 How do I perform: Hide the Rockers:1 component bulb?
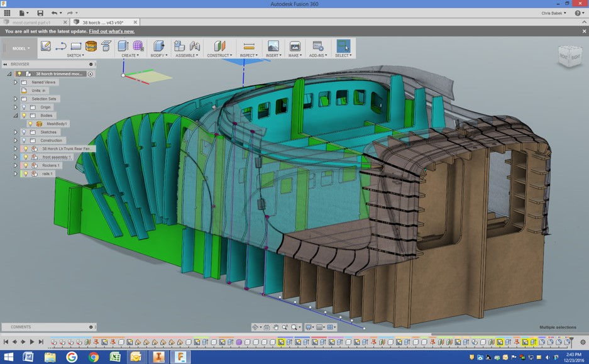tap(26, 165)
